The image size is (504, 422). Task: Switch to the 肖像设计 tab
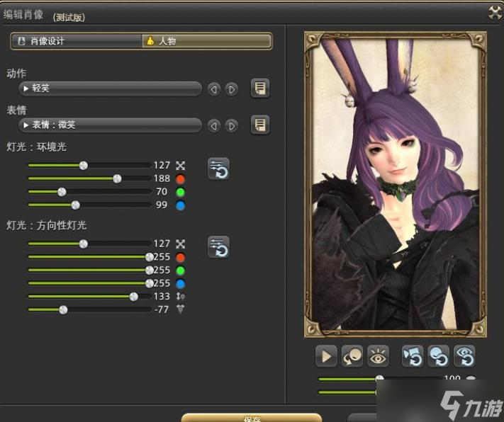(x=77, y=41)
